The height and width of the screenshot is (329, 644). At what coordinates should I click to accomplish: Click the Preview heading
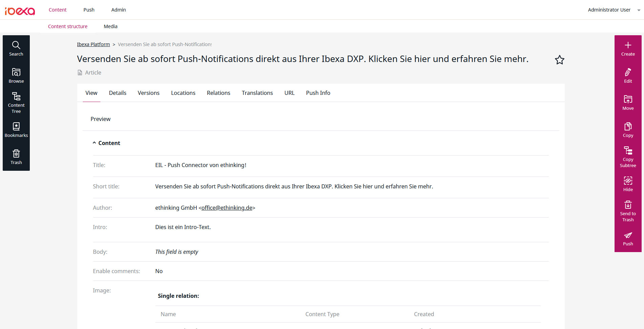click(x=101, y=119)
